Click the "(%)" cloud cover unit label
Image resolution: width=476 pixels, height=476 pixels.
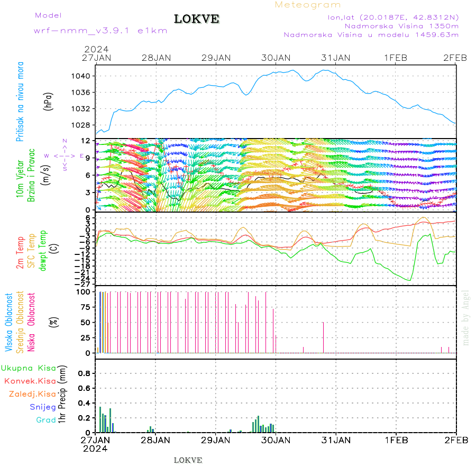tap(54, 322)
